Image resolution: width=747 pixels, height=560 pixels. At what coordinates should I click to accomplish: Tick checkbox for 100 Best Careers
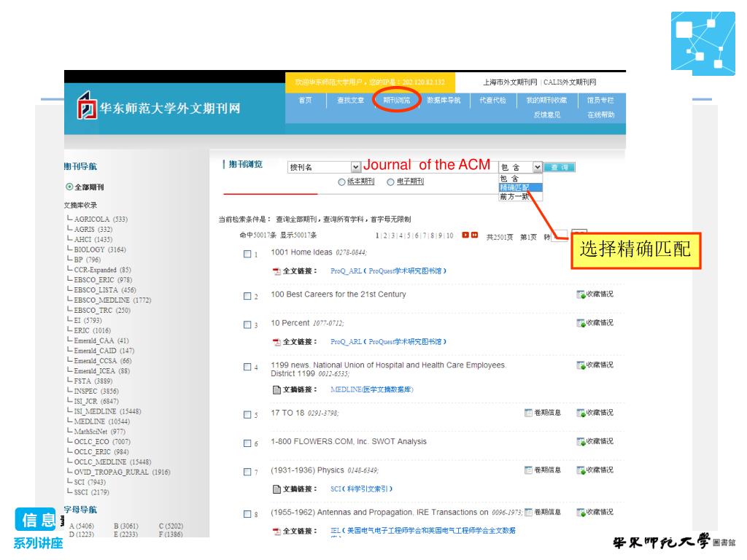(247, 296)
